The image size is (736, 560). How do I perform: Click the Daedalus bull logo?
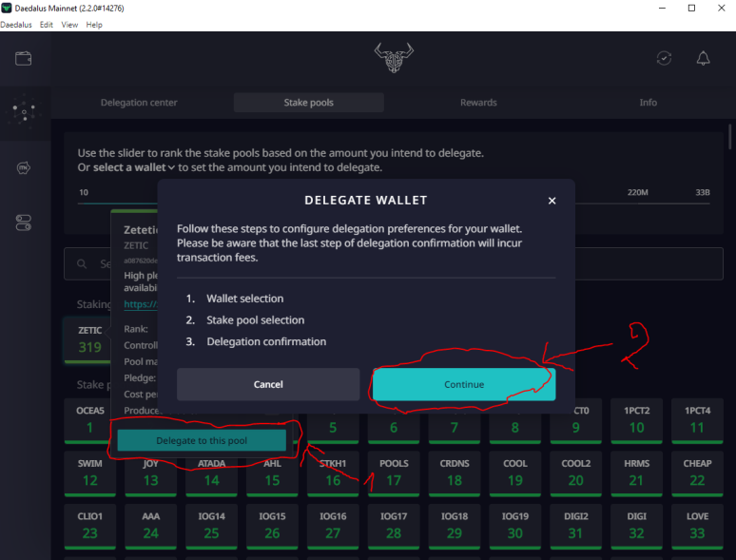click(394, 57)
